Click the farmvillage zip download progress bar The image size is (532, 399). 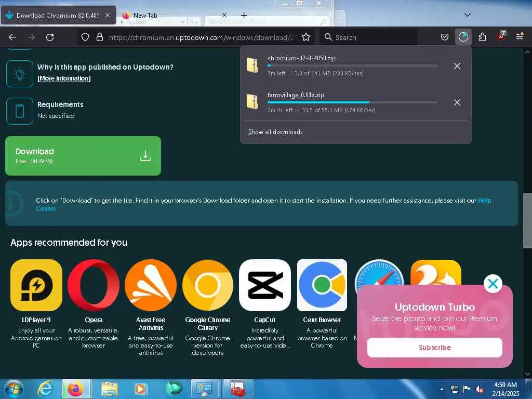[352, 102]
